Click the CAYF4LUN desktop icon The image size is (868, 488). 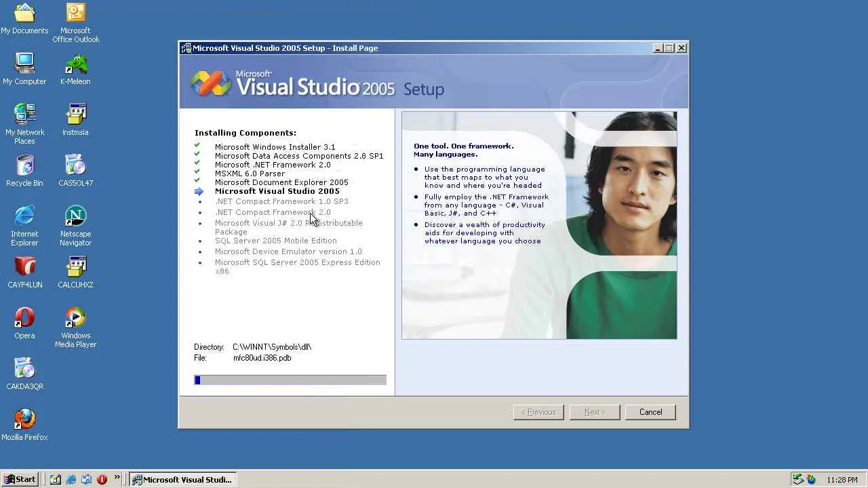pos(24,272)
